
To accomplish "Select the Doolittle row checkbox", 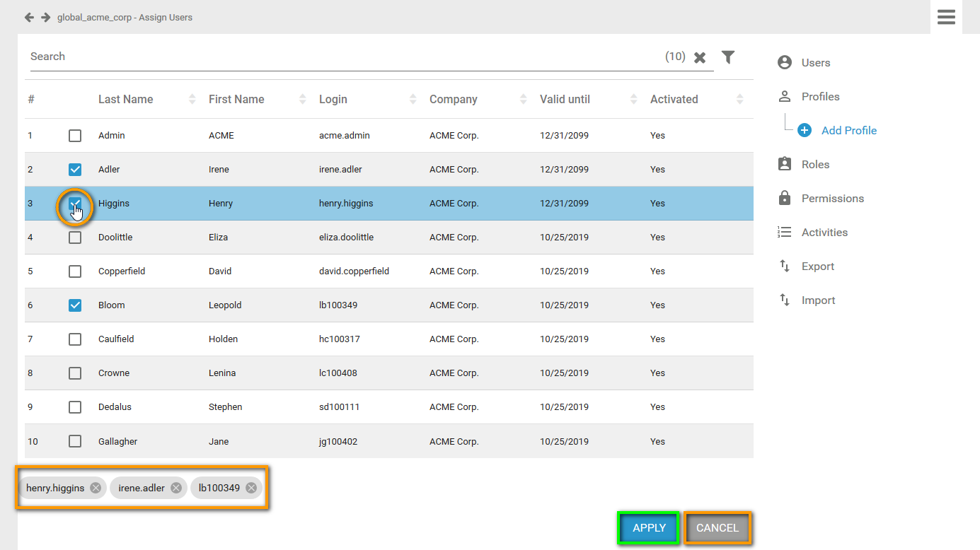I will (75, 238).
